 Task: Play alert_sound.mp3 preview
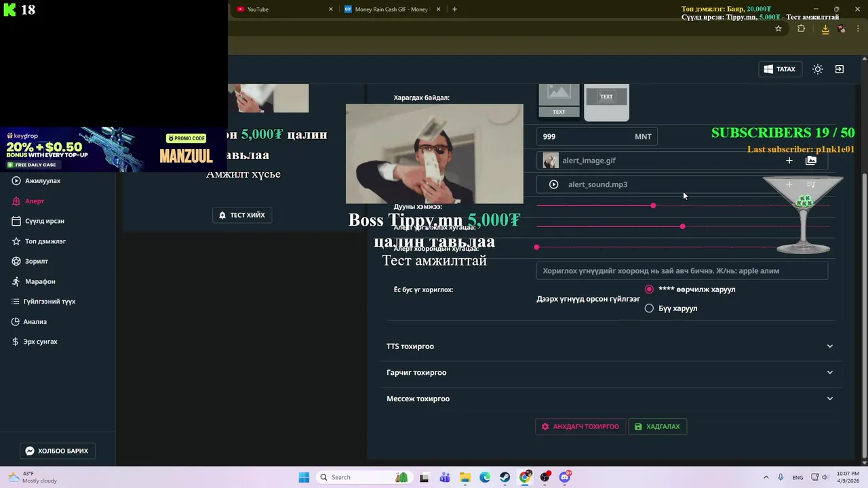(553, 184)
